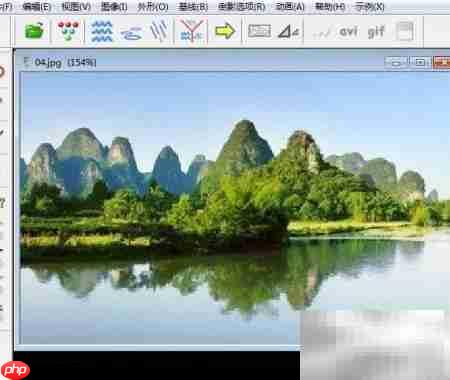Minimize the 04.jpg document window

tap(396, 62)
